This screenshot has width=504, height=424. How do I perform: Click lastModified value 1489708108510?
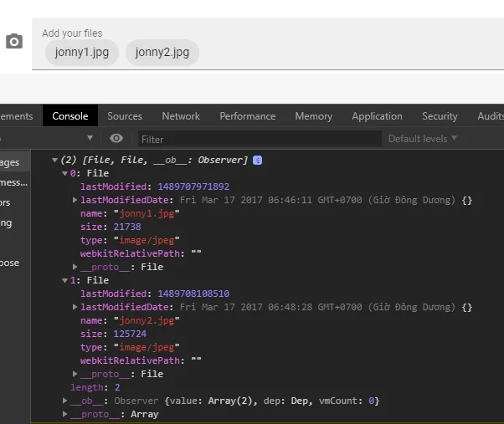(193, 294)
